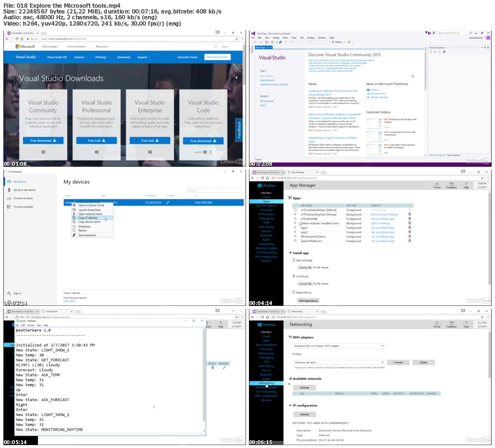Viewport: 495px width, 448px height.
Task: Click trash icon for RPi.SenseHat.Demo row
Action: coord(410,236)
